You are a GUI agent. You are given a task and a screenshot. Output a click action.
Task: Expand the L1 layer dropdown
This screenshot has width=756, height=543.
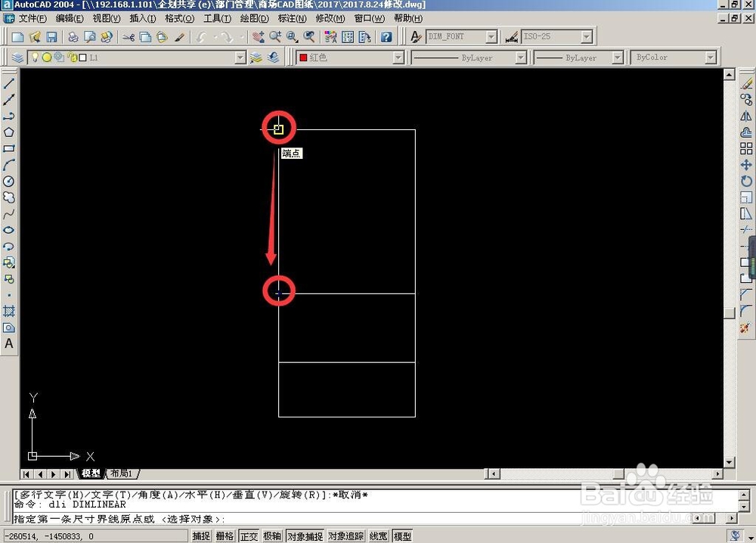click(240, 58)
